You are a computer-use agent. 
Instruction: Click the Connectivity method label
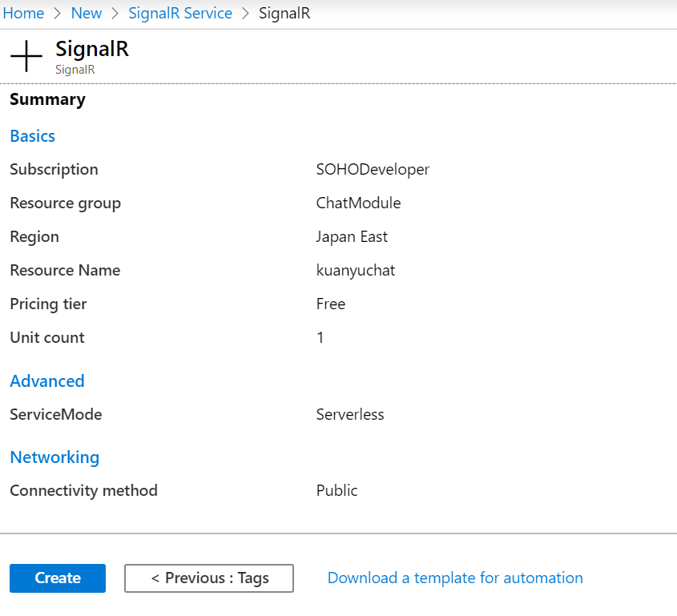pyautogui.click(x=84, y=491)
